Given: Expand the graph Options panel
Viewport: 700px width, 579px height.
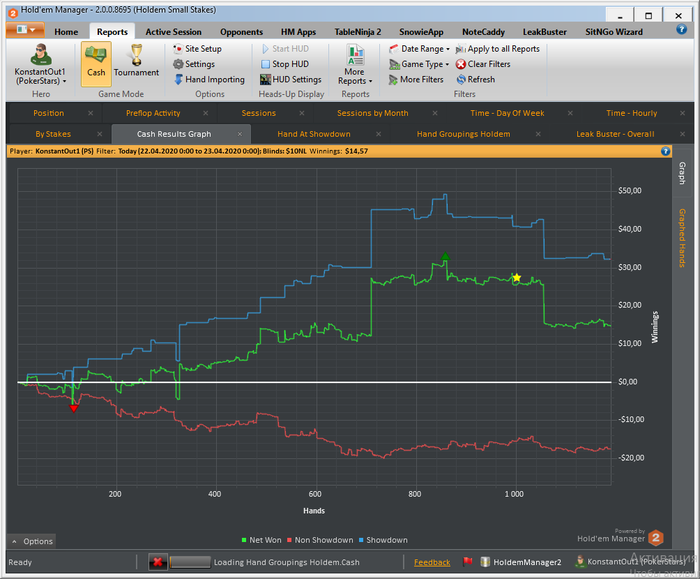Looking at the screenshot, I should point(31,541).
